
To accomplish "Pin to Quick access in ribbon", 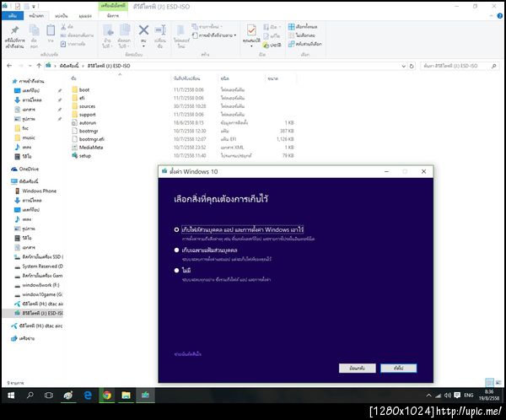I will pos(15,36).
